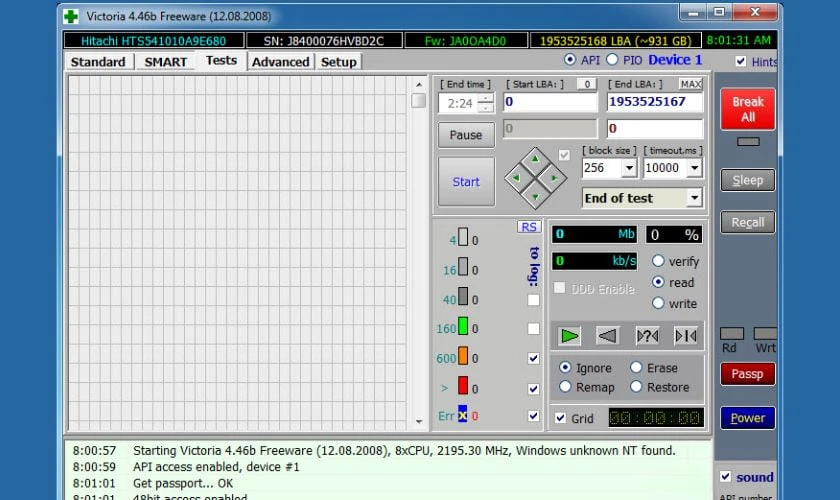Viewport: 840px width, 500px height.
Task: Toggle the Hints checkbox
Action: pyautogui.click(x=740, y=61)
